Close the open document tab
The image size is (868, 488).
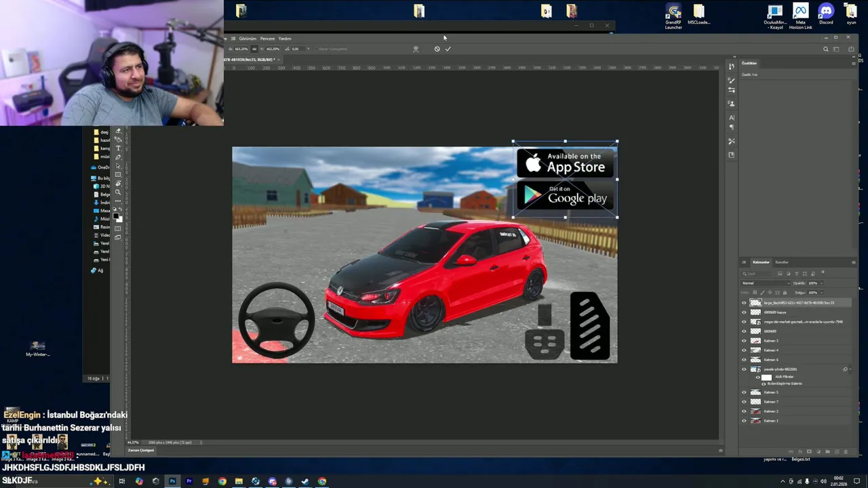[279, 59]
